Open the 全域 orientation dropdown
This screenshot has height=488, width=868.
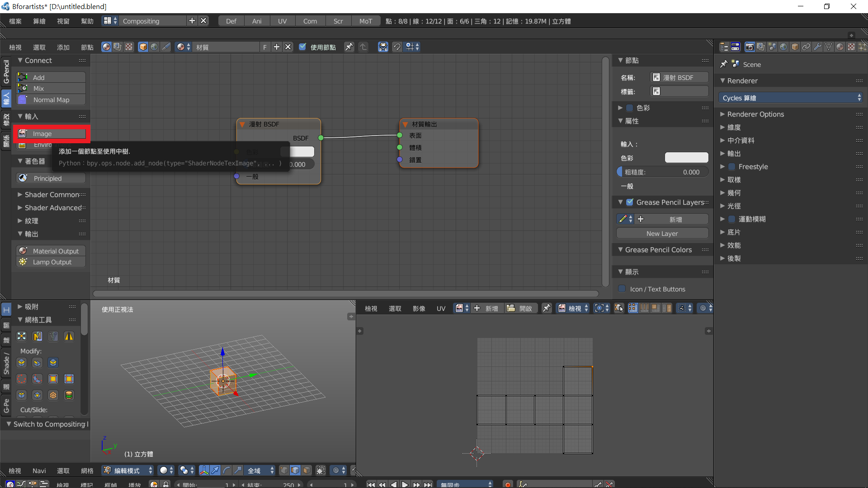260,470
